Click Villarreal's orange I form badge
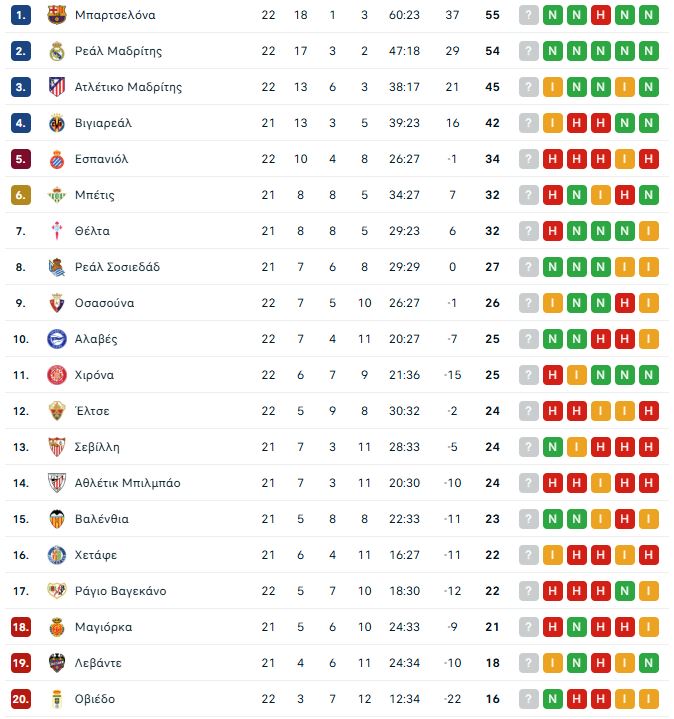This screenshot has width=674, height=719. (553, 123)
